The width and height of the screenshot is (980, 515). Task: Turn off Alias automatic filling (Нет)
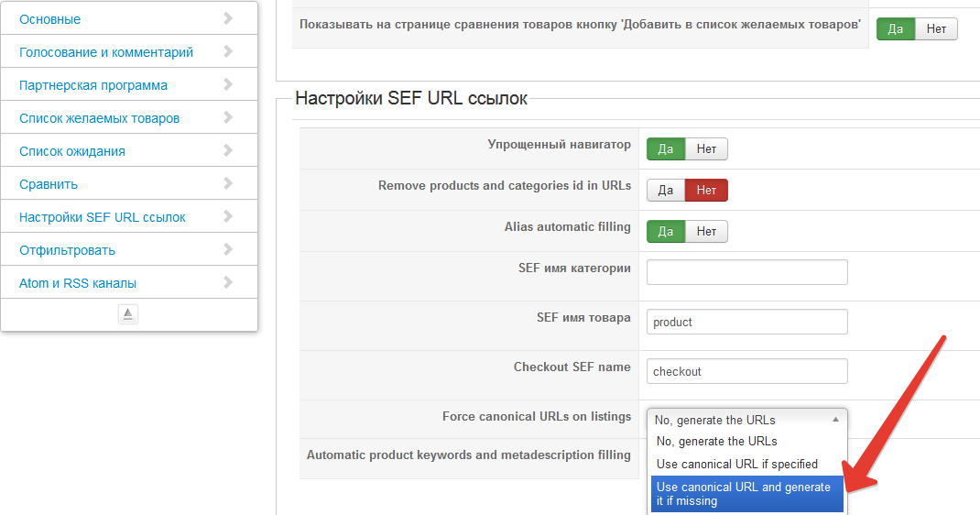click(706, 231)
